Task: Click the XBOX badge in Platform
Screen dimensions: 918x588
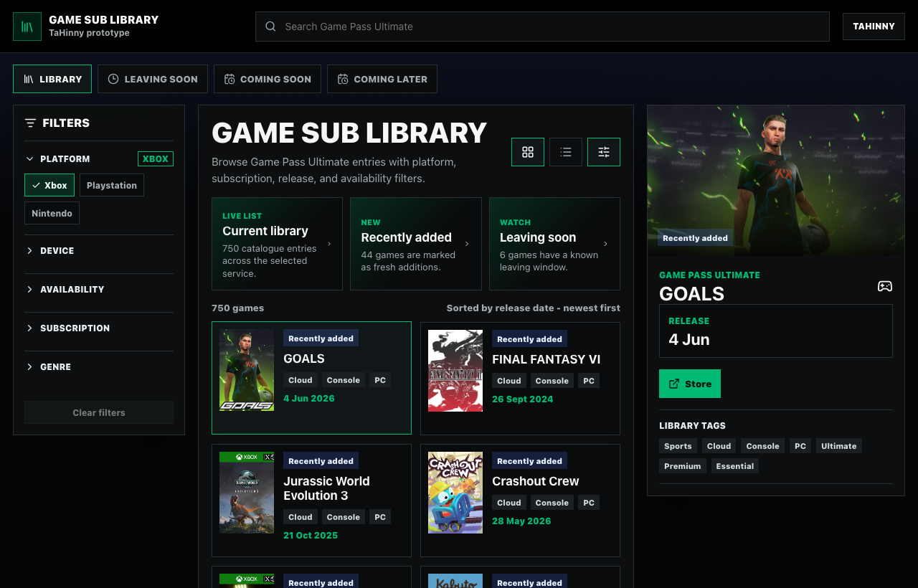Action: point(156,159)
